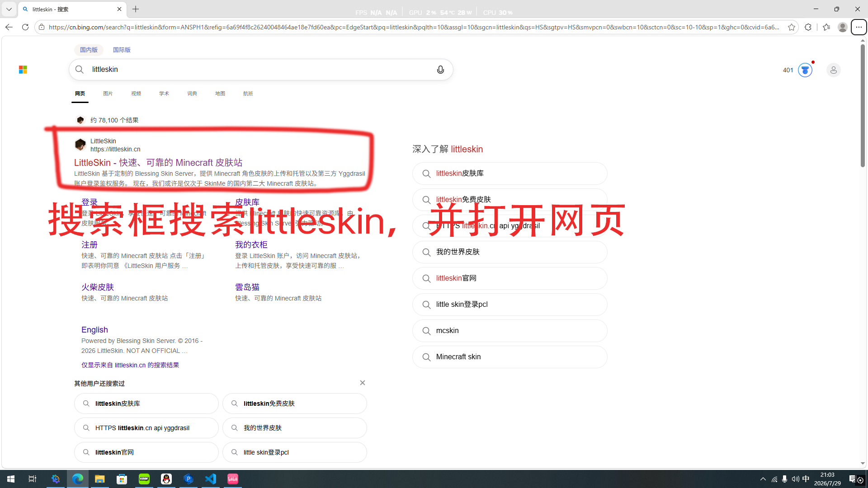
Task: Click the scrollbar down arrow
Action: 863,464
